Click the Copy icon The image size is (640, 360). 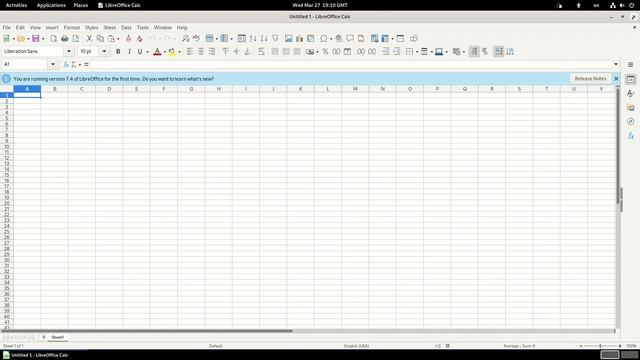[x=100, y=38]
